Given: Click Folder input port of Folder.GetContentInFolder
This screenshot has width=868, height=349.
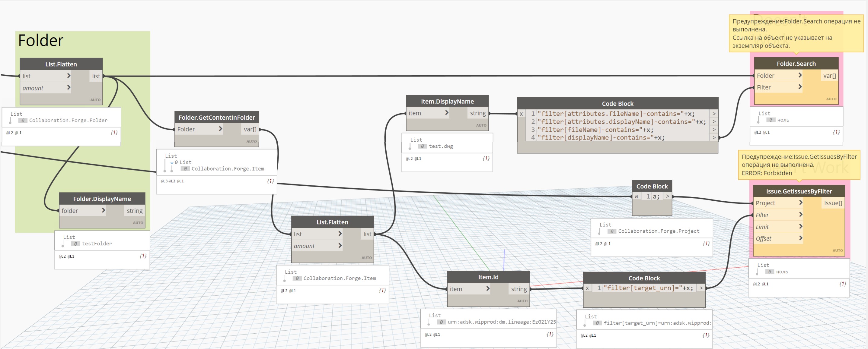Looking at the screenshot, I should [186, 129].
